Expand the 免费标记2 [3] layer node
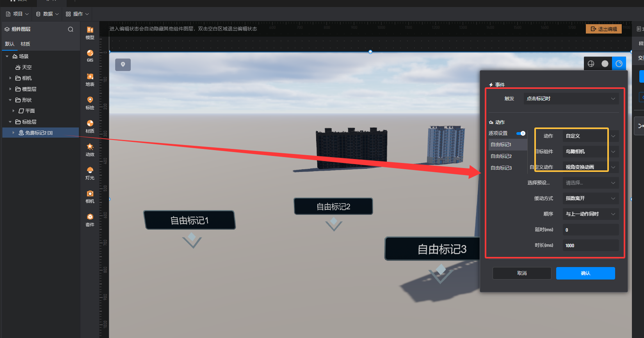The width and height of the screenshot is (644, 338). (13, 133)
